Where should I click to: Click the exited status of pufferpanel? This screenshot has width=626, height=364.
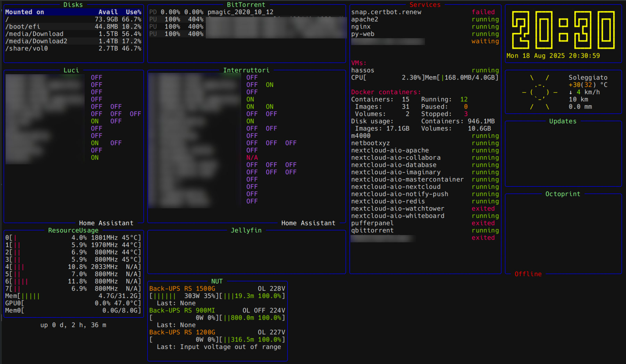point(483,223)
